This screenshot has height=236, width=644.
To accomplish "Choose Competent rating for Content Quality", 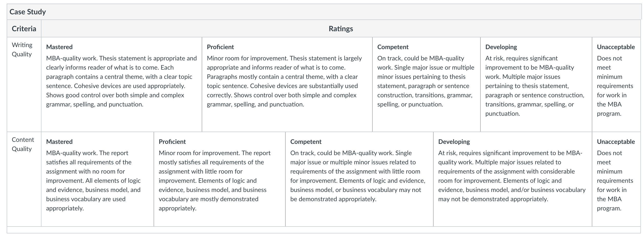I will pos(359,179).
